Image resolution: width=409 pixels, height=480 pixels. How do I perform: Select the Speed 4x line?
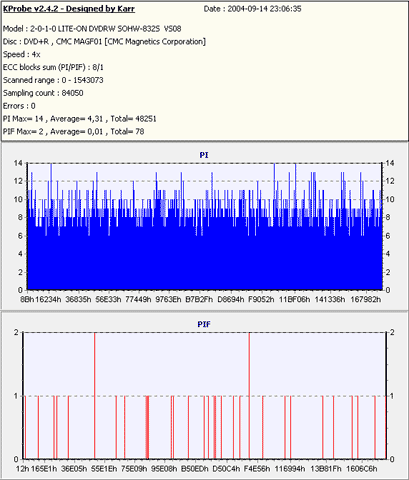pos(22,54)
